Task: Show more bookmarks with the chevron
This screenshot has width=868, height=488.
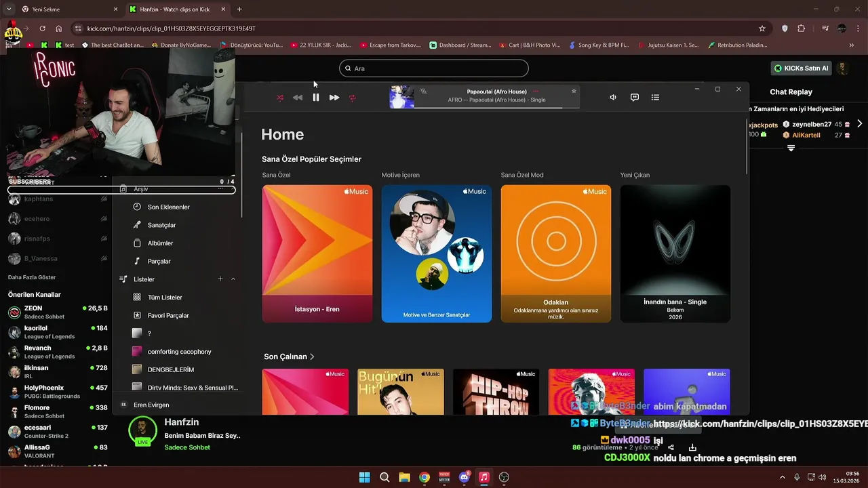Action: [852, 45]
